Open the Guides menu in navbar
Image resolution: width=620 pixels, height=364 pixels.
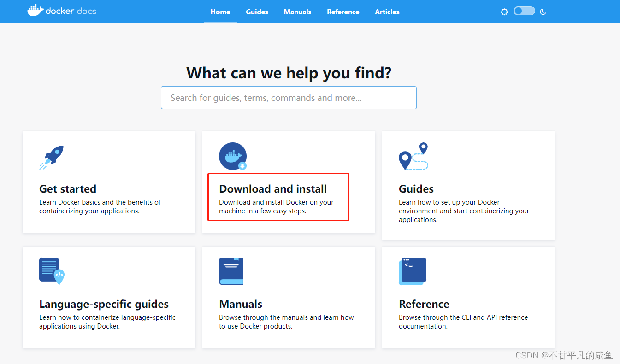pos(257,12)
